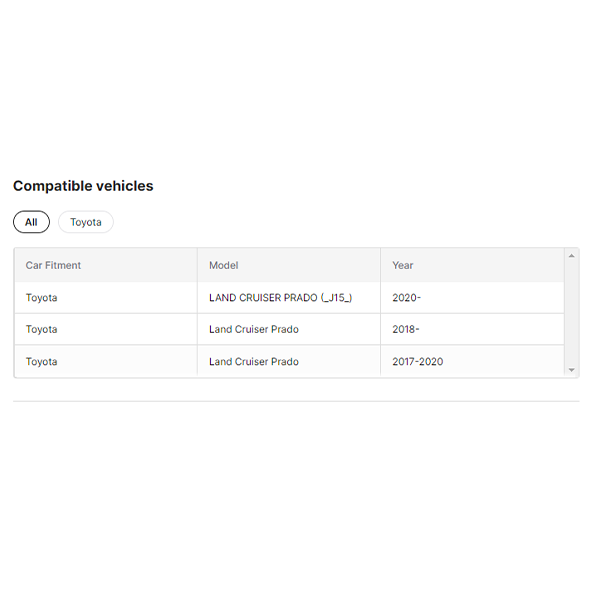This screenshot has width=600, height=600.
Task: Click Toyota in the second table row
Action: point(42,329)
